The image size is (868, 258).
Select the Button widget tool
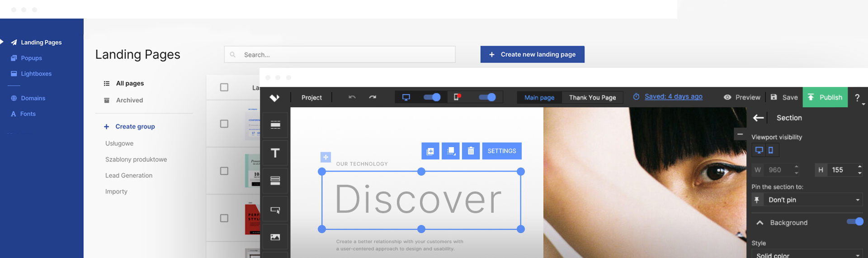[275, 209]
